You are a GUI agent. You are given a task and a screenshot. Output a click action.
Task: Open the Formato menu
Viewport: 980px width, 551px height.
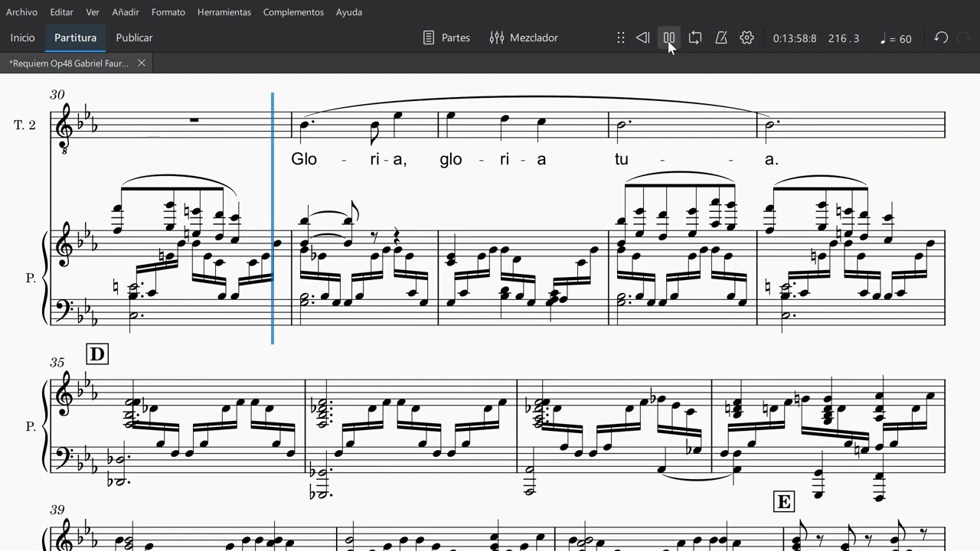pos(168,12)
